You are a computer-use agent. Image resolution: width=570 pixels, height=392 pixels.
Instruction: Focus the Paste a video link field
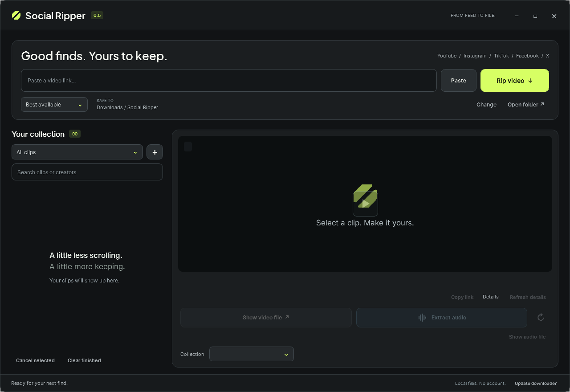pyautogui.click(x=229, y=81)
